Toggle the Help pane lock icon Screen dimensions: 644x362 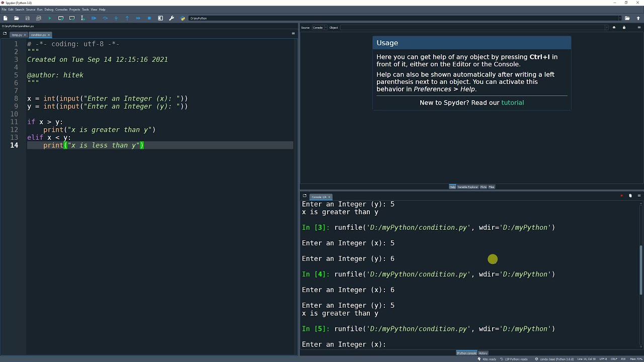coord(624,28)
